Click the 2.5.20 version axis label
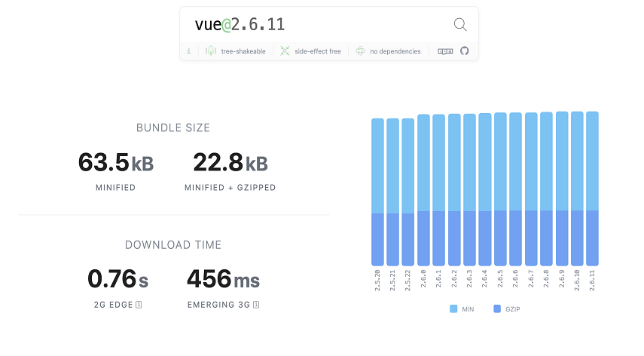 (x=377, y=281)
